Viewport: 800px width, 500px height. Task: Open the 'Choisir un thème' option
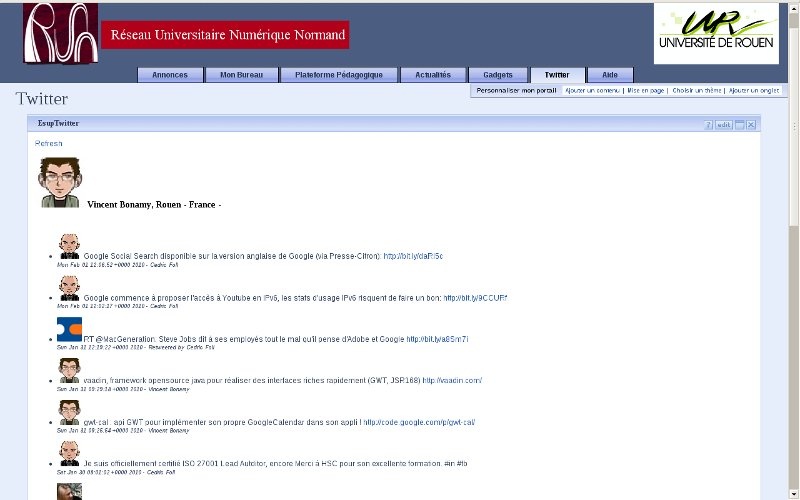click(x=696, y=91)
